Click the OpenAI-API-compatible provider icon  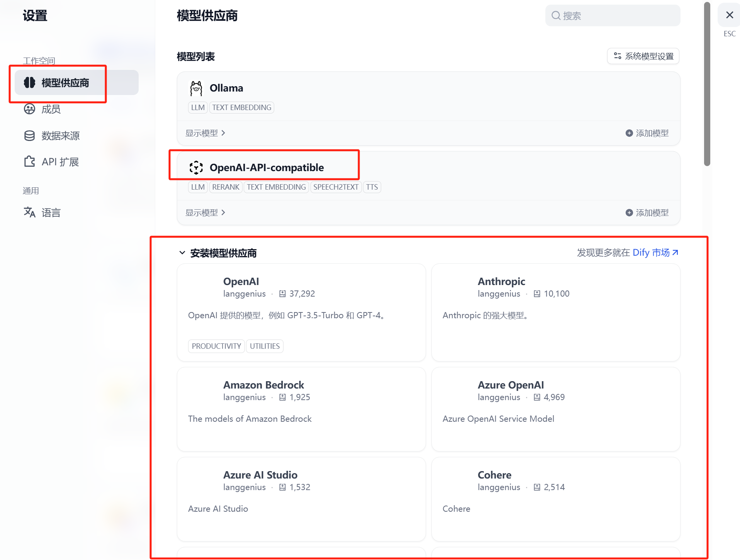click(x=196, y=168)
